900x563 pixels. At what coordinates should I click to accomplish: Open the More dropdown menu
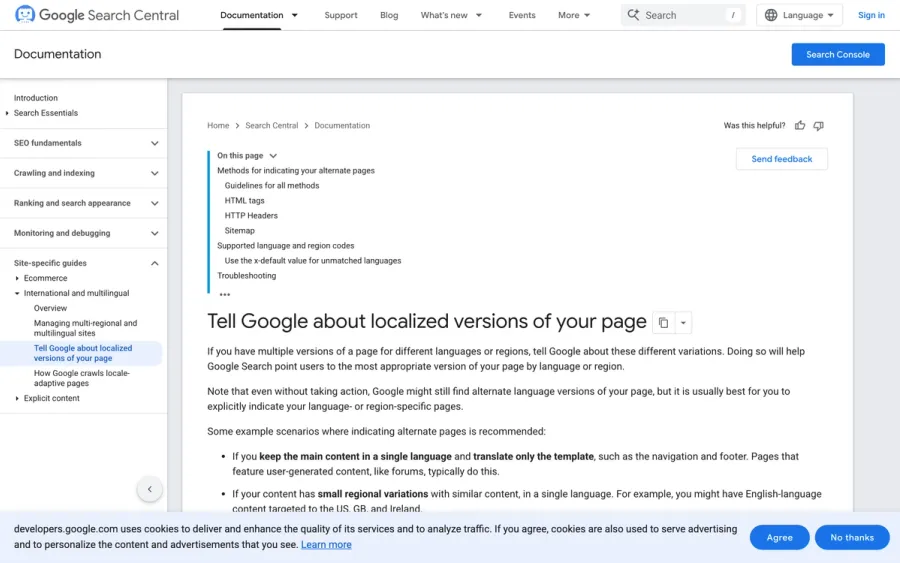click(x=574, y=15)
